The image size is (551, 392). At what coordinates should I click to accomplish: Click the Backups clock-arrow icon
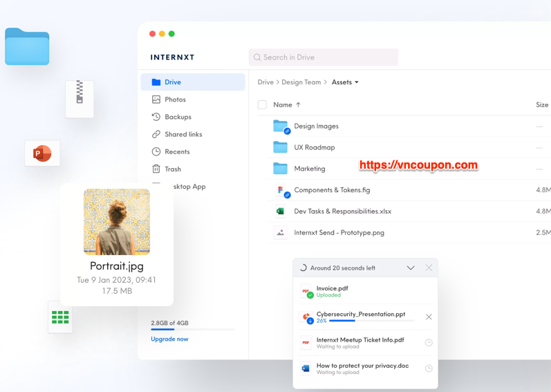tap(156, 117)
